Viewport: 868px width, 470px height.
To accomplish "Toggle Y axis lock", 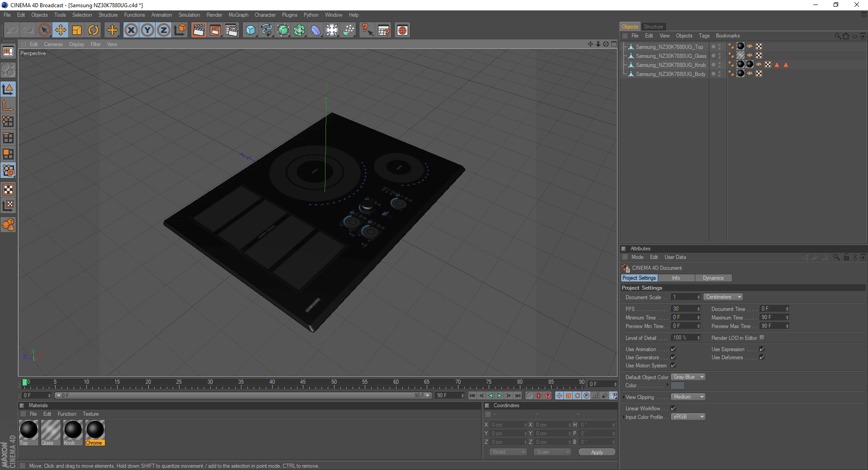I will [x=147, y=30].
